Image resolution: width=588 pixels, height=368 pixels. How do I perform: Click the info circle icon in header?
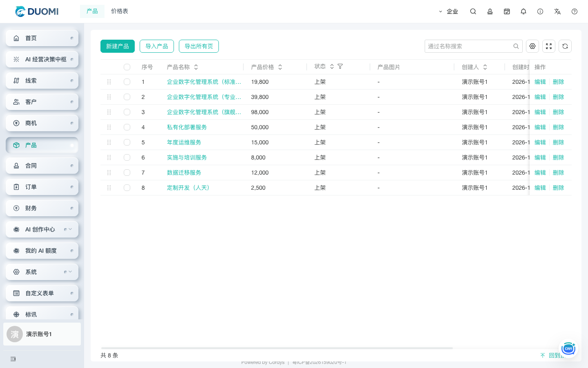[x=540, y=11]
